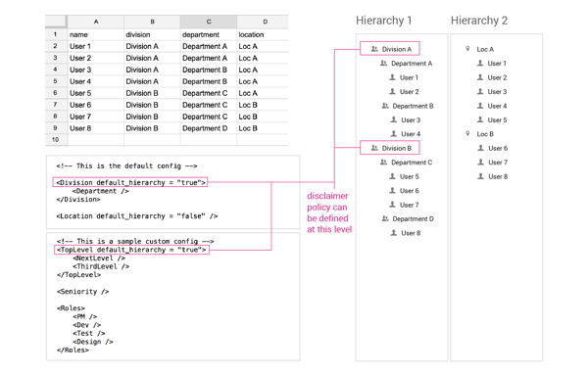Click the '<!-- This is the default config -->' comment
Screen dimensions: 588x376
(126, 165)
